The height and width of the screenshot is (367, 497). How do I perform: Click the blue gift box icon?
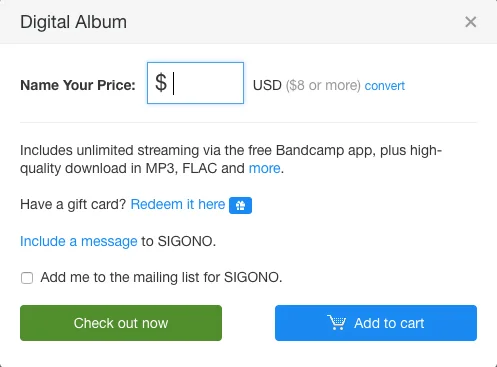pyautogui.click(x=240, y=205)
